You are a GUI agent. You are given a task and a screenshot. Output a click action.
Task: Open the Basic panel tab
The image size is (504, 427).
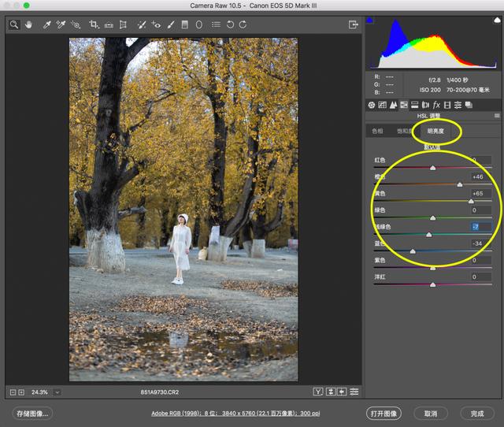click(372, 105)
